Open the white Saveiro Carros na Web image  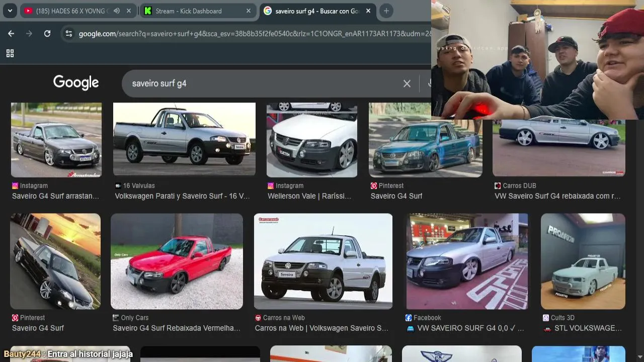point(323,261)
